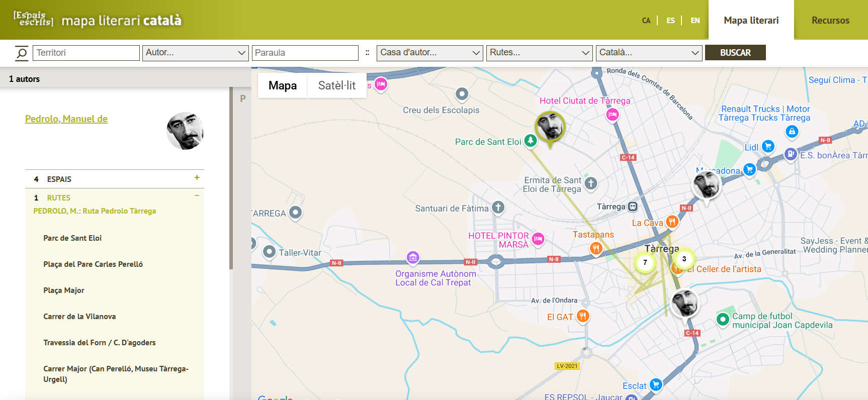This screenshot has height=400, width=868.
Task: Collapse the RUTES section
Action: point(197,196)
